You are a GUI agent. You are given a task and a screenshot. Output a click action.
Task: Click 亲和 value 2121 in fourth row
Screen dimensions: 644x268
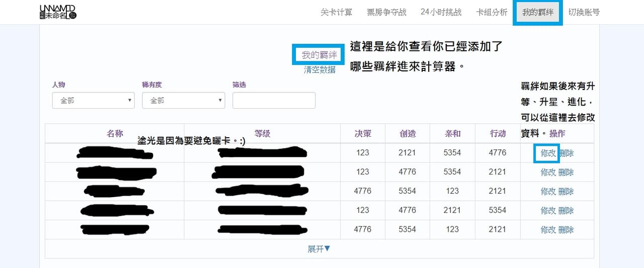[452, 210]
